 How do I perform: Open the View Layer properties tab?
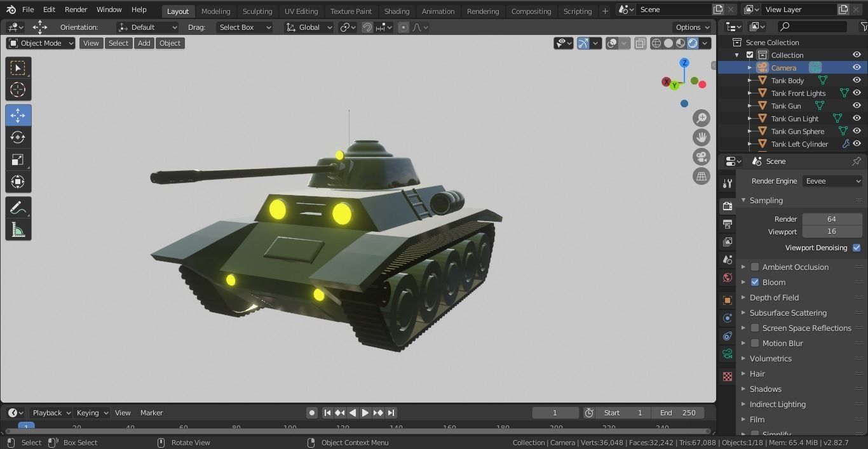pyautogui.click(x=728, y=241)
